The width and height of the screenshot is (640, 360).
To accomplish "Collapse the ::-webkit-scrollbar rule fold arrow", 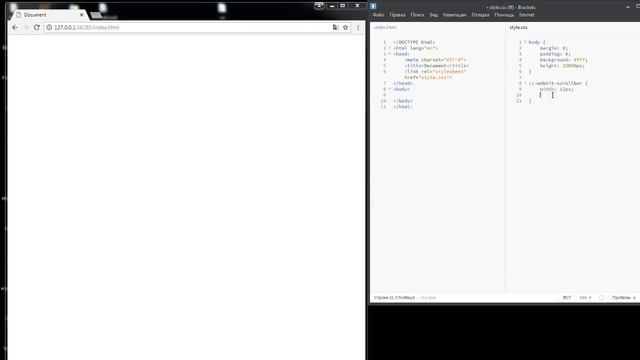I will click(x=525, y=83).
